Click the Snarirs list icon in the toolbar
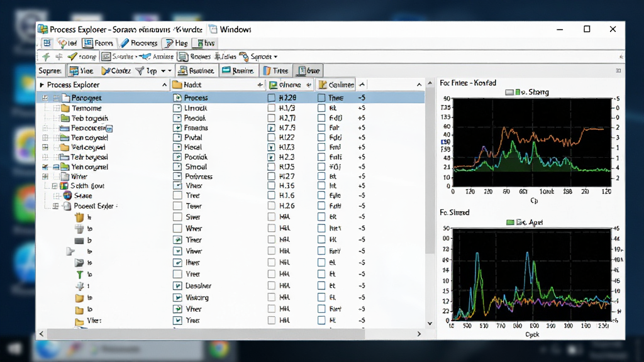The height and width of the screenshot is (362, 644). (106, 57)
